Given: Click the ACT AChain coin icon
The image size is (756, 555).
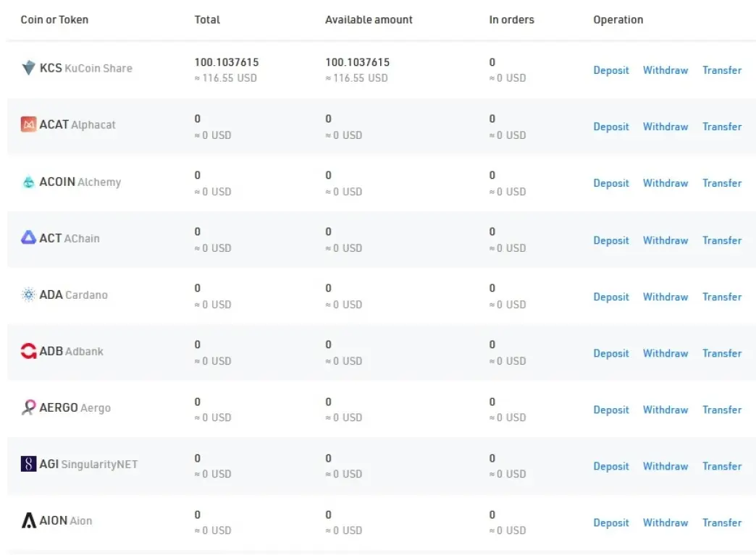Looking at the screenshot, I should click(28, 237).
